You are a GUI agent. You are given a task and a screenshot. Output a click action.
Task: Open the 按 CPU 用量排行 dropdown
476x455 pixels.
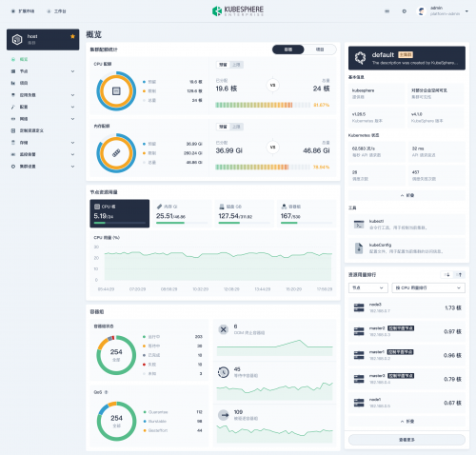[x=428, y=287]
